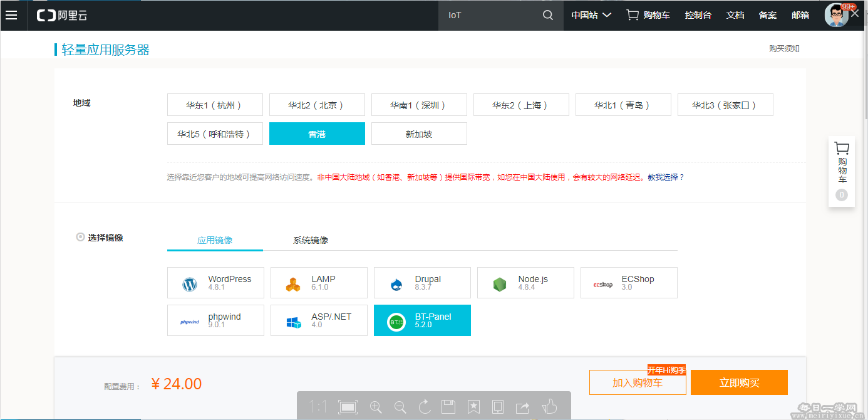This screenshot has height=420, width=868.
Task: Open the top bar shopping cart
Action: click(x=648, y=15)
